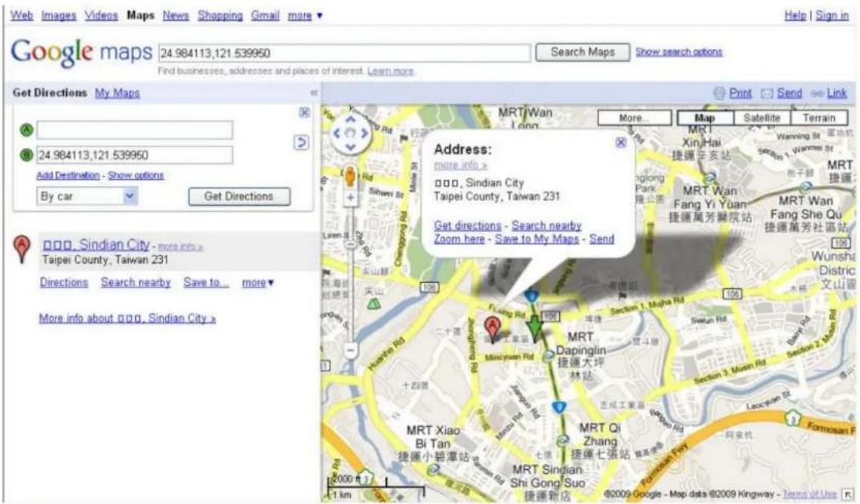This screenshot has width=860, height=504.
Task: Click Save to... link under result
Action: (x=206, y=283)
